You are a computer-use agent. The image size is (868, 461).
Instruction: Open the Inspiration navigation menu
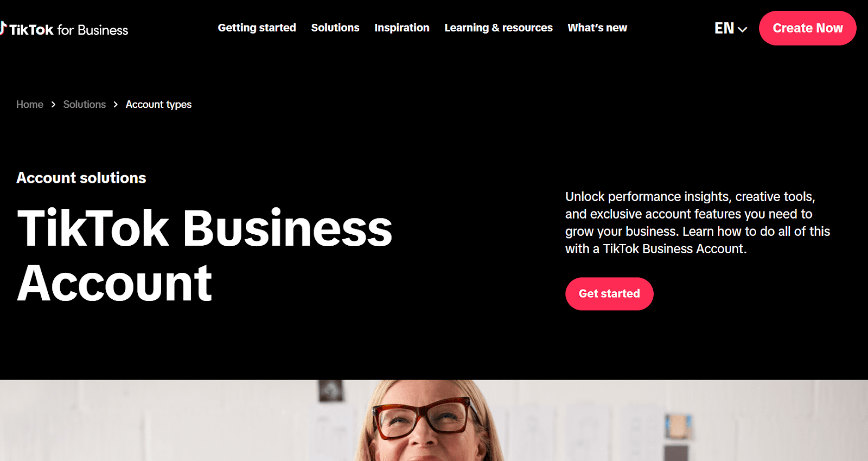[x=401, y=28]
